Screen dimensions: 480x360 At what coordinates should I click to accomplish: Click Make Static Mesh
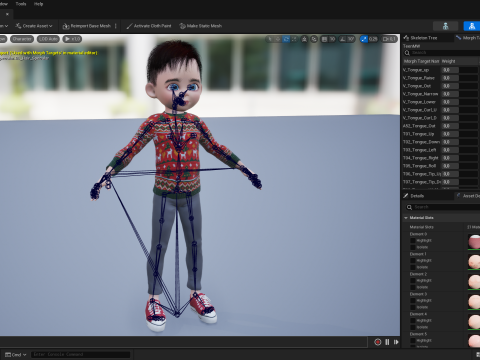[200, 26]
